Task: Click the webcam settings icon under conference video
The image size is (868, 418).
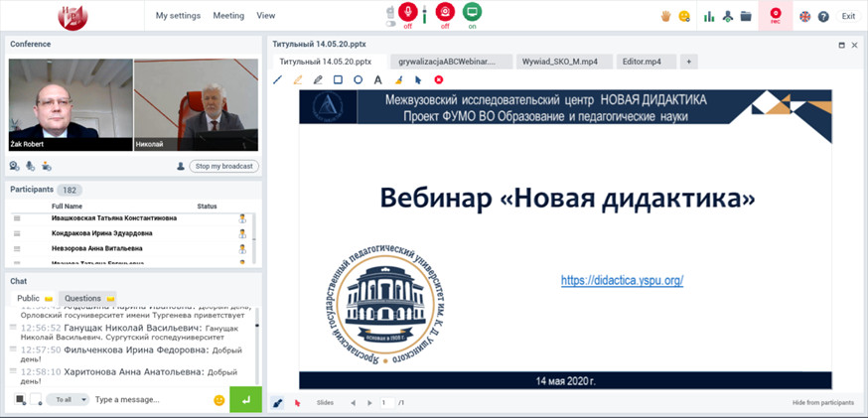Action: click(15, 165)
